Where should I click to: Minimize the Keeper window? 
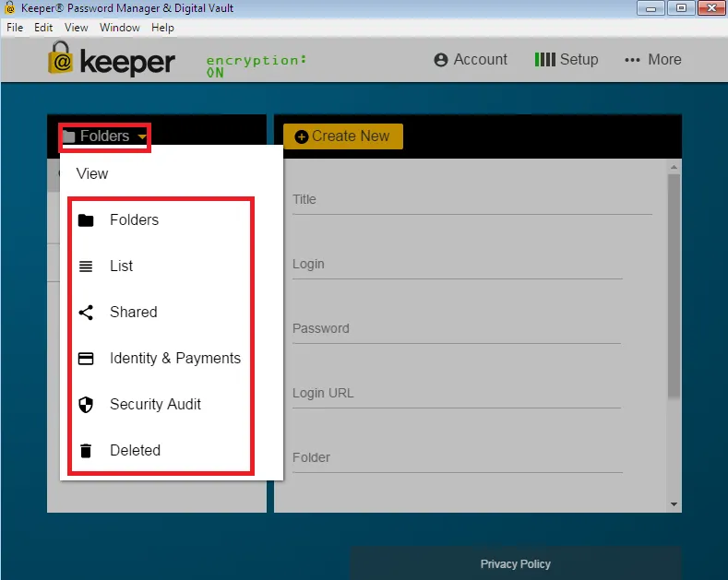coord(650,8)
